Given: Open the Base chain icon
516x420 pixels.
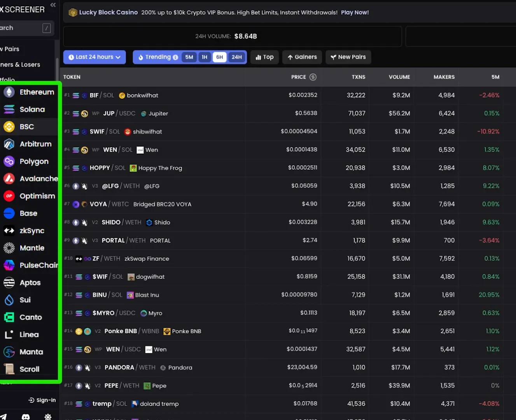Looking at the screenshot, I should point(9,213).
